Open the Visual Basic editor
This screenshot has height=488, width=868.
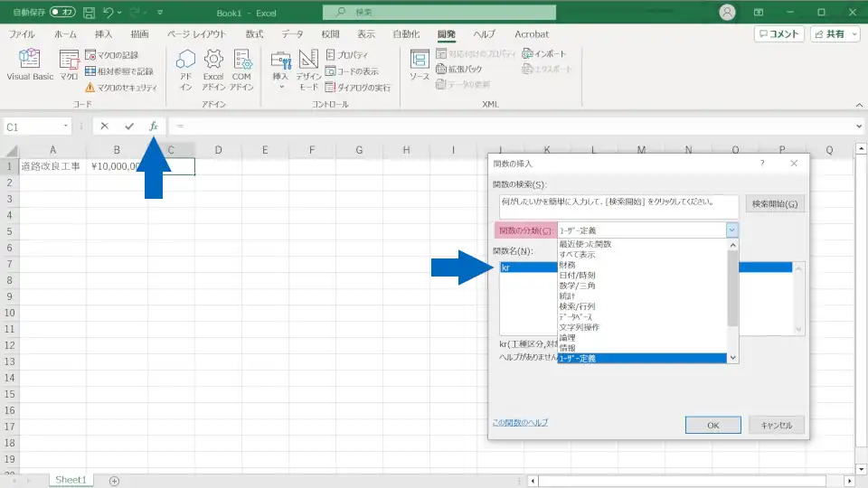tap(30, 66)
